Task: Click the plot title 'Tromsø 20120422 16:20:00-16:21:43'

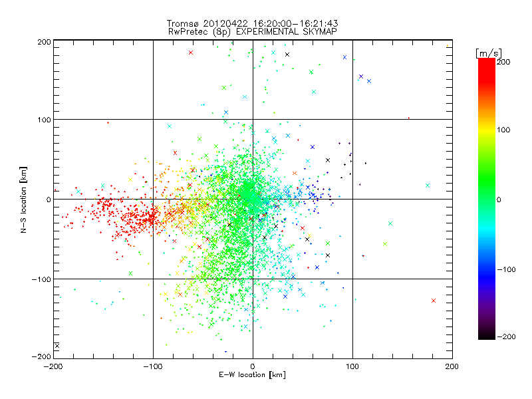Action: pyautogui.click(x=252, y=23)
